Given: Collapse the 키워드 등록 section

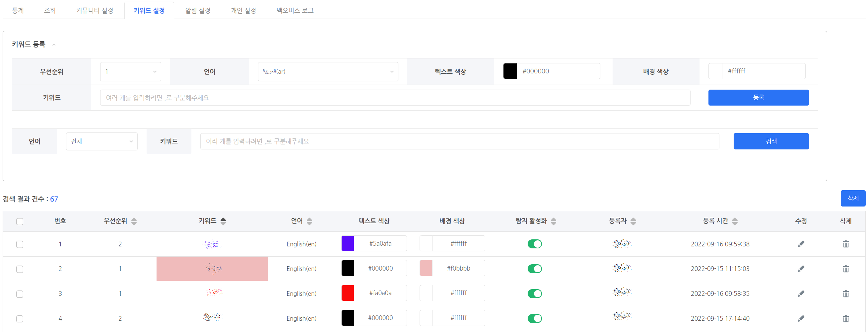Looking at the screenshot, I should point(54,45).
